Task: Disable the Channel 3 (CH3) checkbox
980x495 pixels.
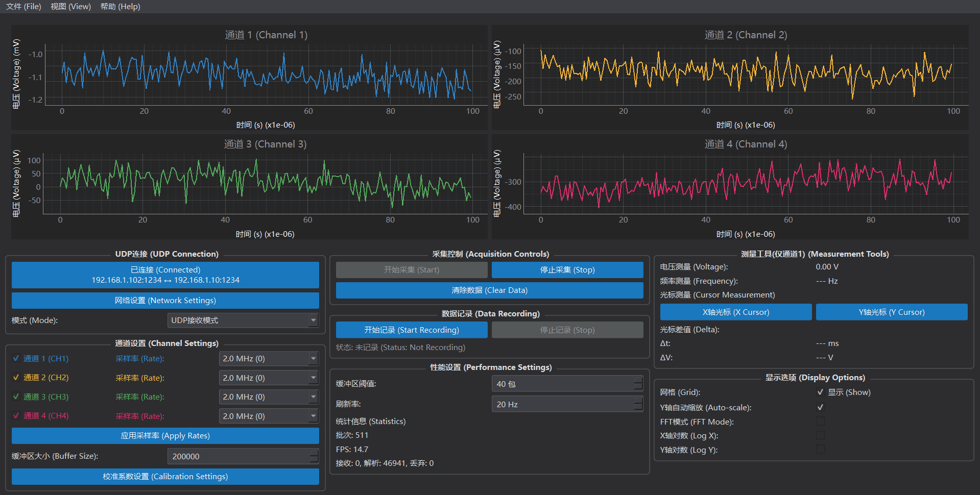Action: click(x=16, y=397)
